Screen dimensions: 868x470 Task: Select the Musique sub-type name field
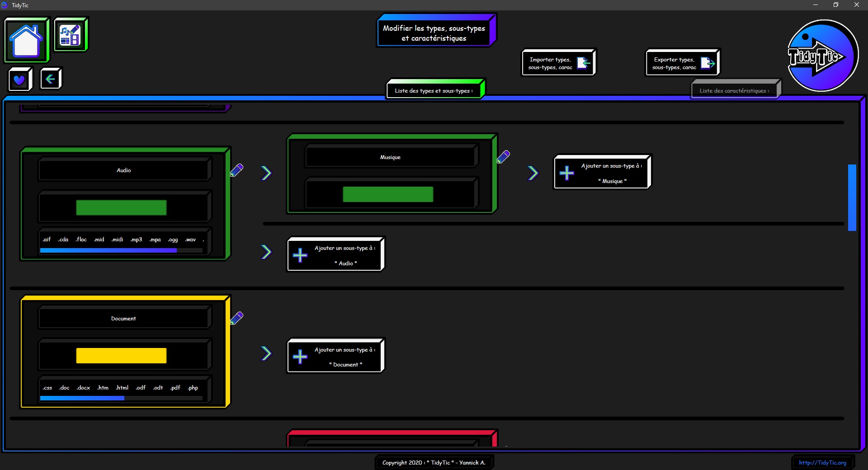tap(391, 157)
